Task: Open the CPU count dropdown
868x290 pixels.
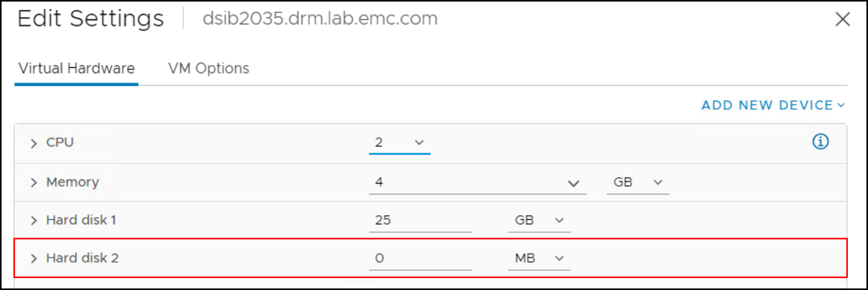Action: pyautogui.click(x=419, y=143)
